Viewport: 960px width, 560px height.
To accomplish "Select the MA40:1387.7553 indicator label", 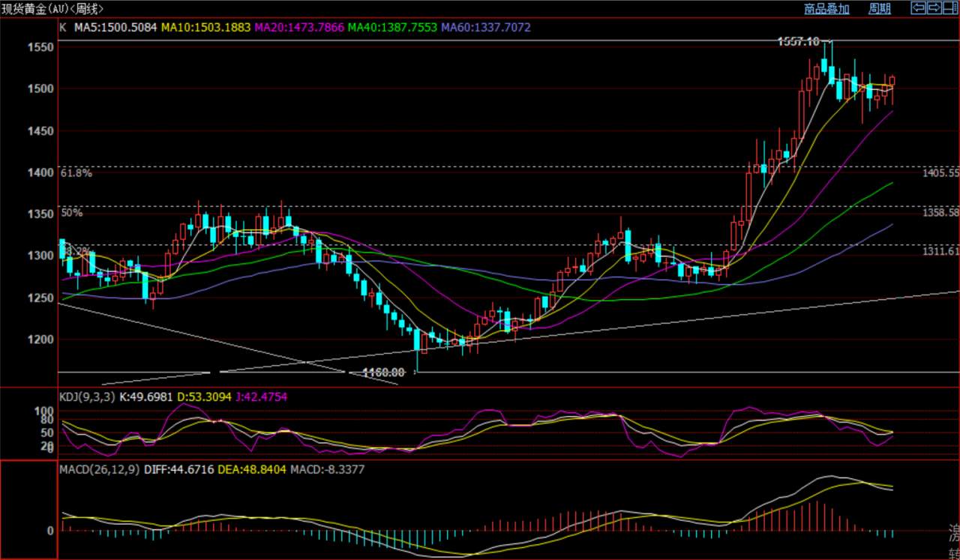I will (x=392, y=27).
